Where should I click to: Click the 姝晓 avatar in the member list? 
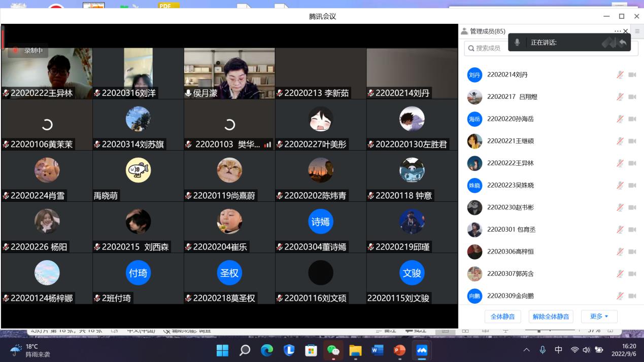(x=474, y=186)
